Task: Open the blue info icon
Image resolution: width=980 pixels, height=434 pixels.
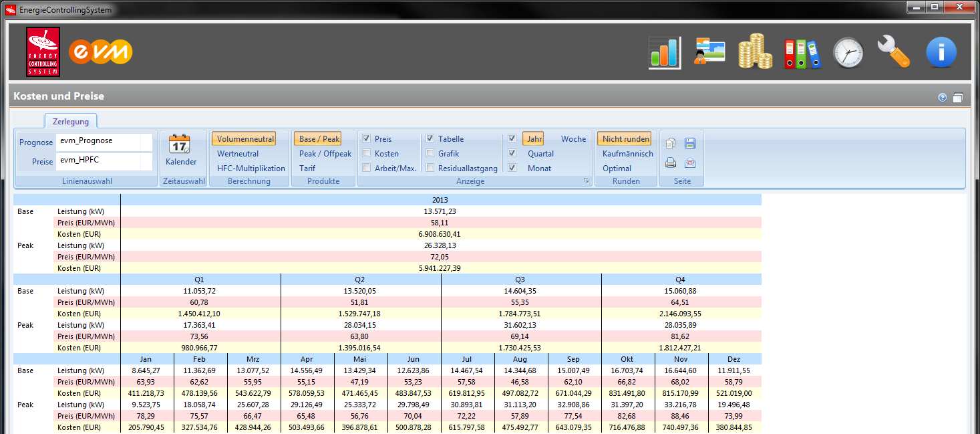Action: click(x=941, y=52)
